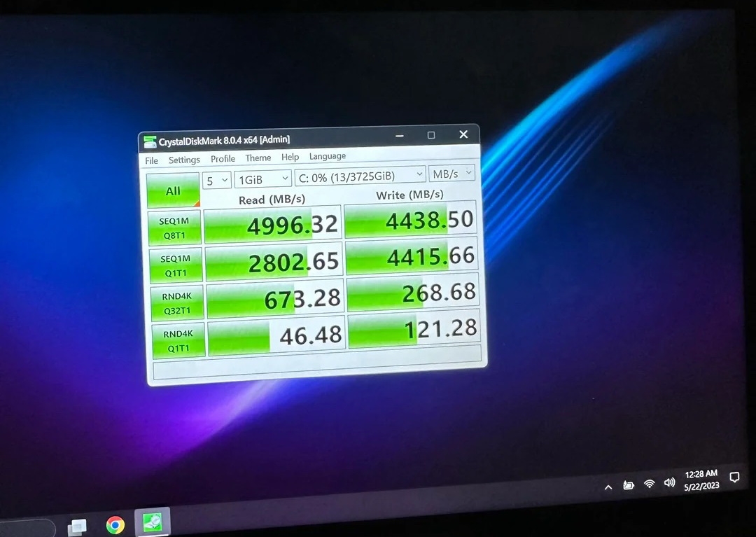Open the Settings menu
The image size is (756, 537).
coord(184,160)
